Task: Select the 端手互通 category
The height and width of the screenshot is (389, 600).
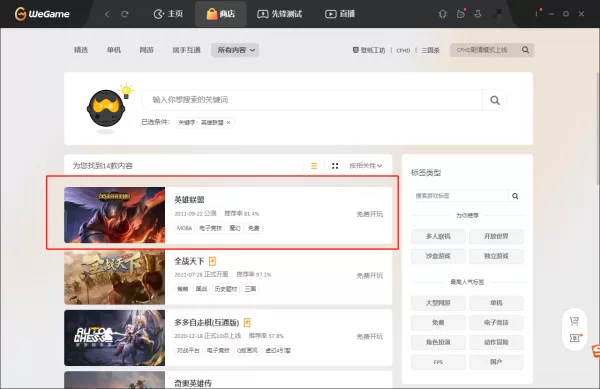Action: coord(187,50)
